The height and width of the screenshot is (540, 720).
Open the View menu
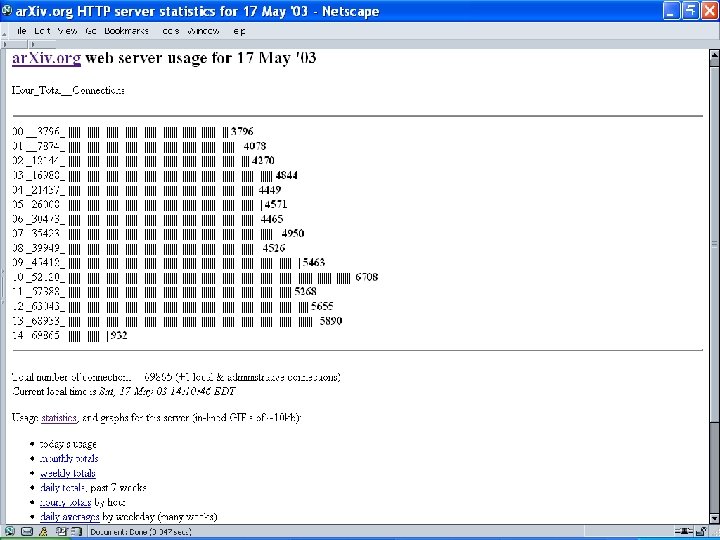point(68,31)
